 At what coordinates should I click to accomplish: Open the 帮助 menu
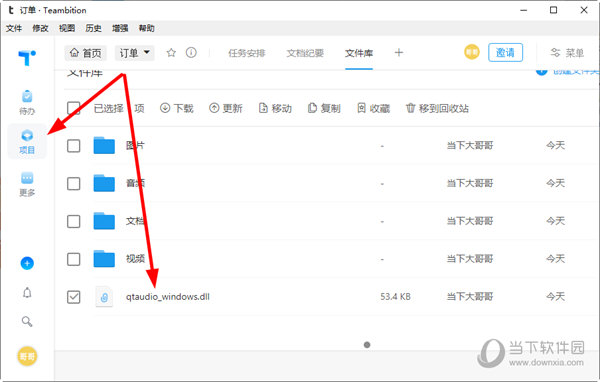[x=147, y=28]
